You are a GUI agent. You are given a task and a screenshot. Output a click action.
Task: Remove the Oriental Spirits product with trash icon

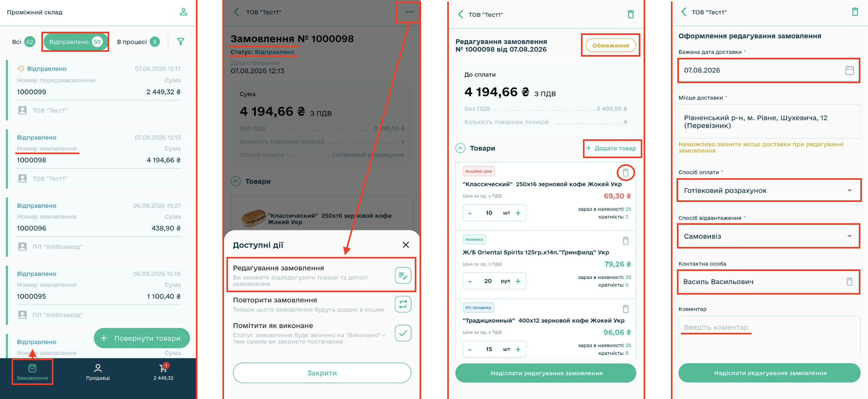tap(626, 241)
